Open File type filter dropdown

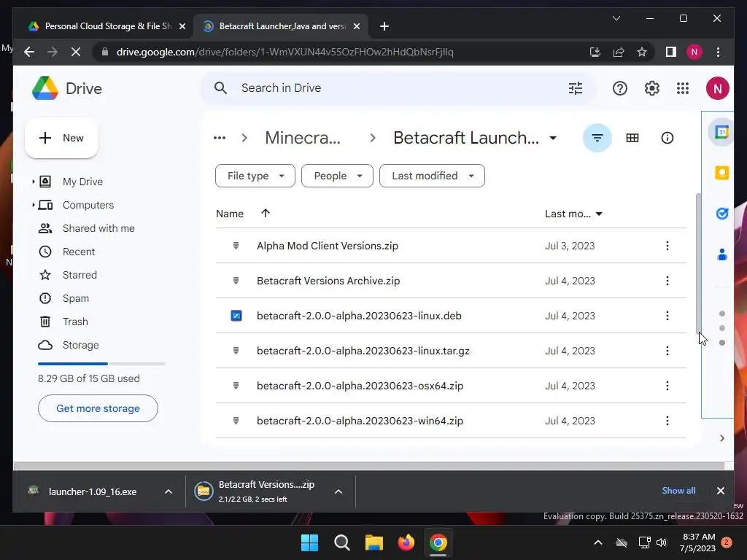click(255, 176)
